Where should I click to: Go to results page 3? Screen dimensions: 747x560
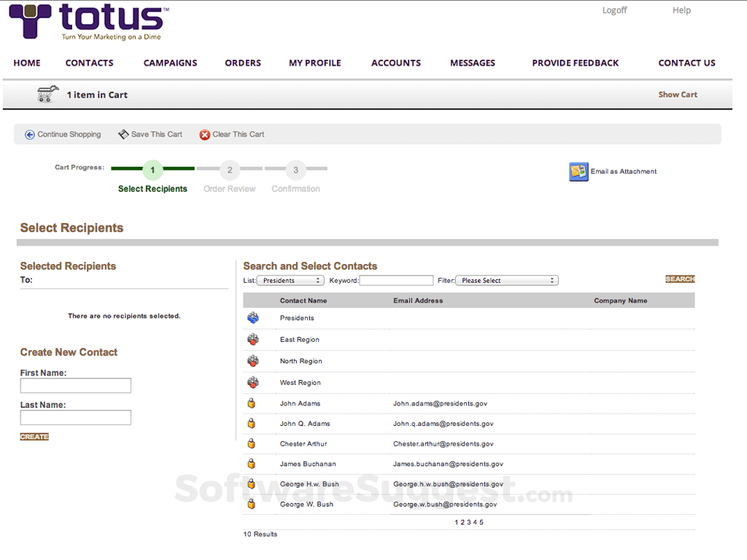(469, 522)
